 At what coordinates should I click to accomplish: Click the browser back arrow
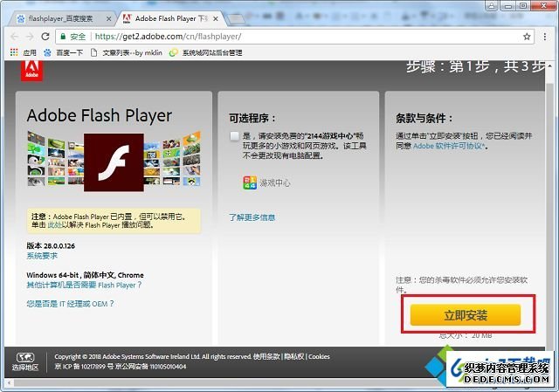click(x=14, y=37)
